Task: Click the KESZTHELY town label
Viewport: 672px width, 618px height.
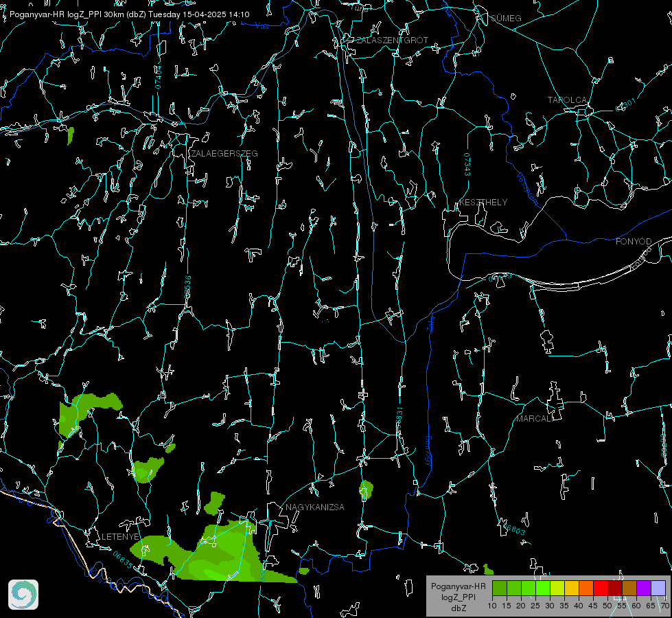Action: (483, 203)
